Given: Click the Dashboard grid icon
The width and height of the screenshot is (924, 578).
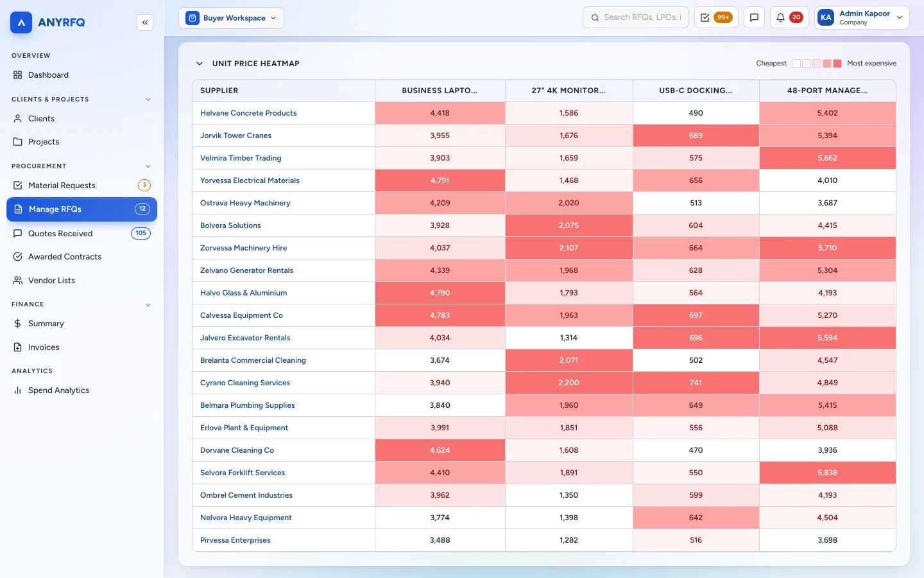Looking at the screenshot, I should [x=18, y=75].
